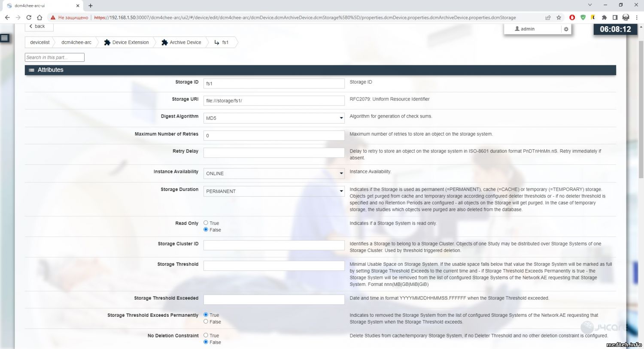Open the browser extensions puzzle icon
The height and width of the screenshot is (349, 644).
604,18
